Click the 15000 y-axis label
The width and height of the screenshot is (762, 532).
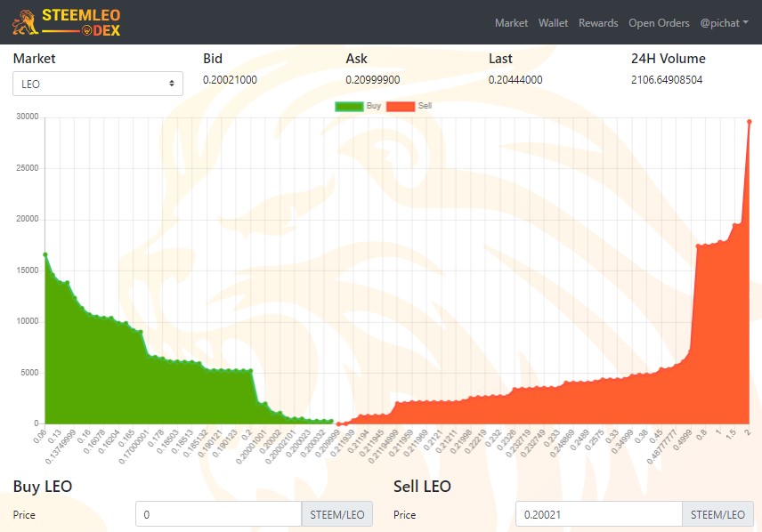(28, 270)
